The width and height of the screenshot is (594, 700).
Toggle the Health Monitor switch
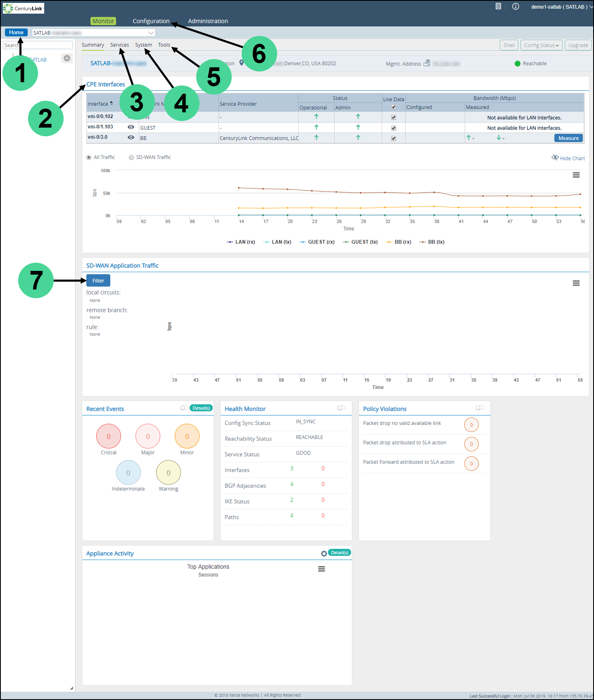pyautogui.click(x=341, y=408)
